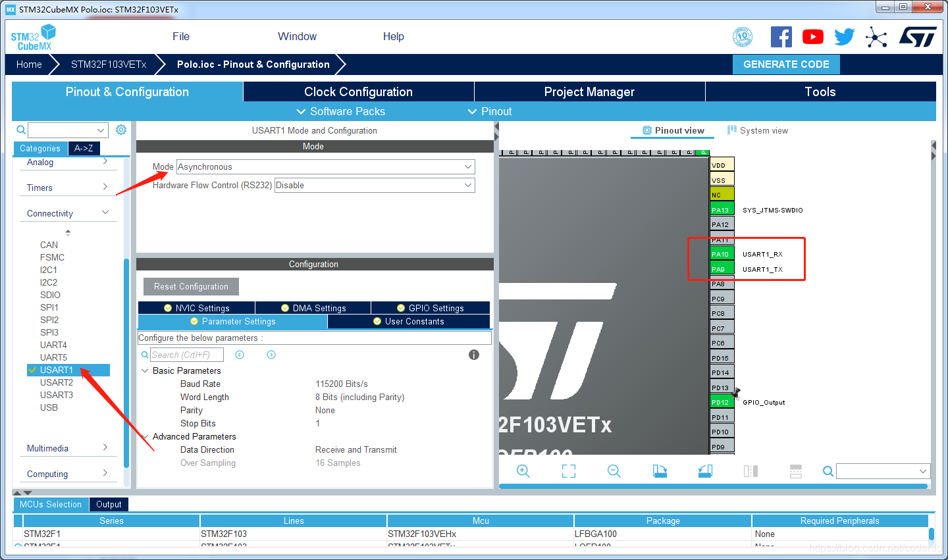Open the NVIC Settings tab
The height and width of the screenshot is (560, 948).
(x=196, y=308)
